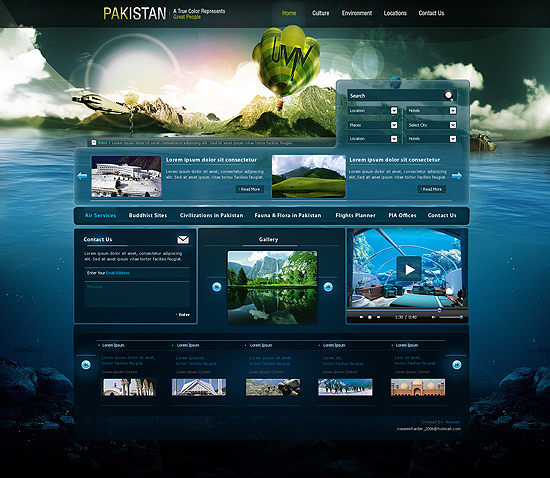Open the snow scene with people thumbnail
This screenshot has width=550, height=478.
tap(345, 387)
